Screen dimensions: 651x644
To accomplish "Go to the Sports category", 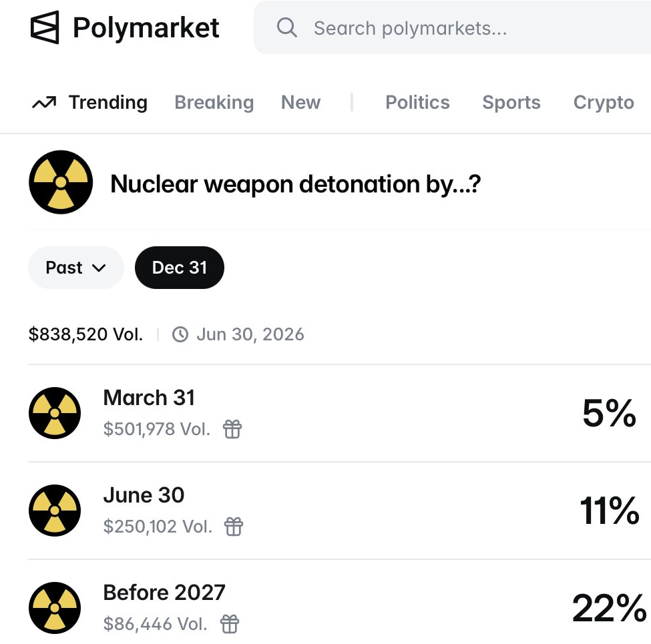I will [x=511, y=103].
